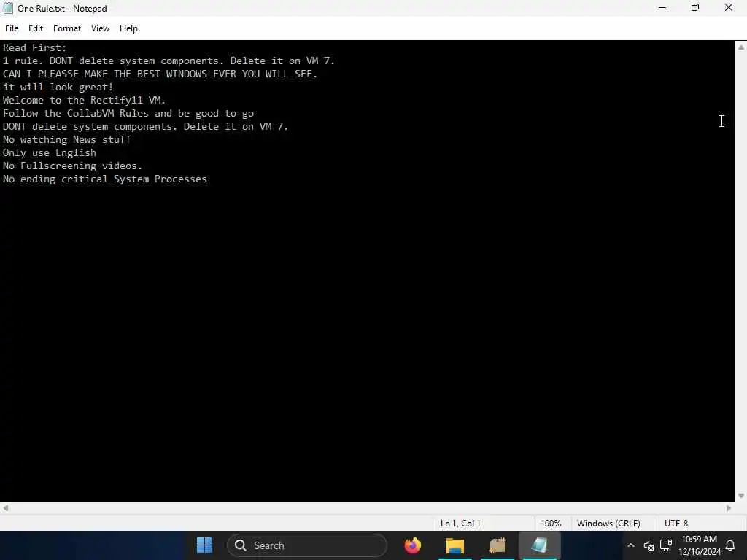Click the line 'CAN I PLEASSE MAKE THE BEST WINDOWS'
The height and width of the screenshot is (560, 747).
(160, 74)
